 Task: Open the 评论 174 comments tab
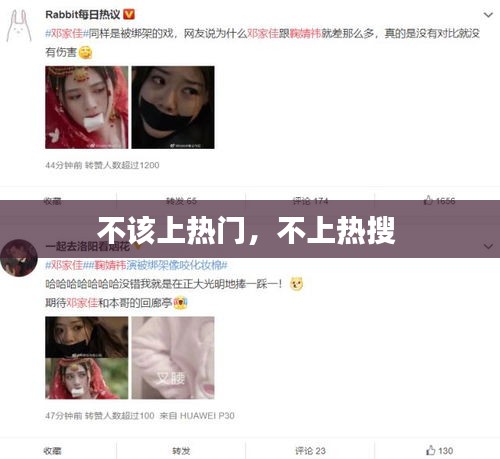pos(310,201)
